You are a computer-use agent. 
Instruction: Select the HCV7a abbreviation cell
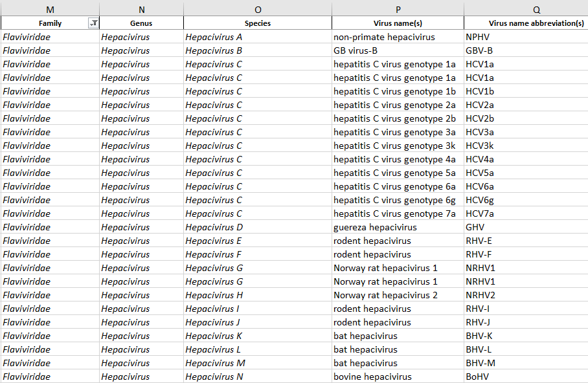(526, 213)
